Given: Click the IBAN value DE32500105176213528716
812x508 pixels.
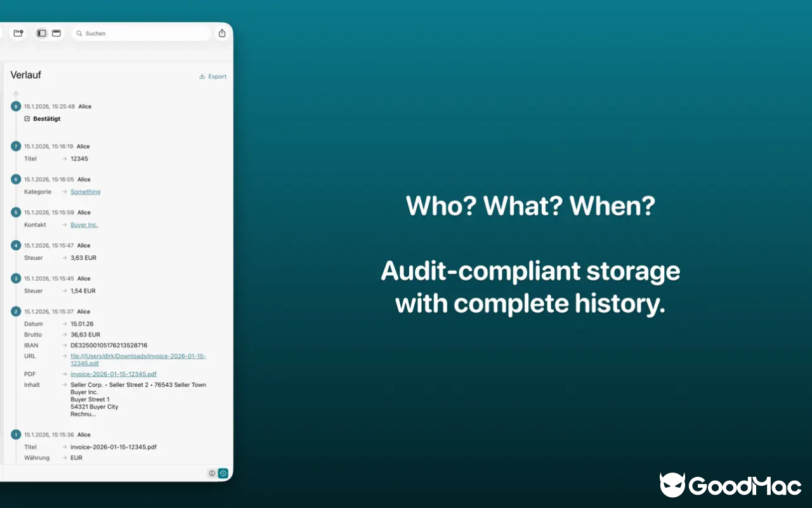Looking at the screenshot, I should [109, 345].
